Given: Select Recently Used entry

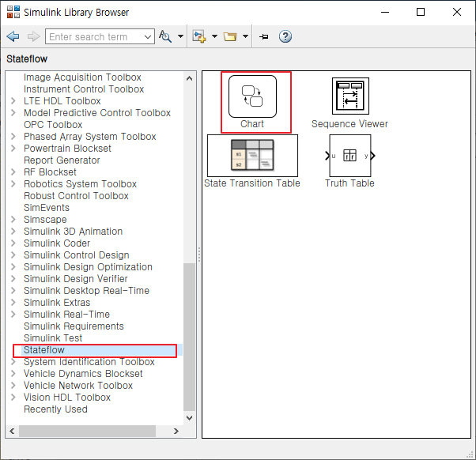Looking at the screenshot, I should [x=55, y=409].
